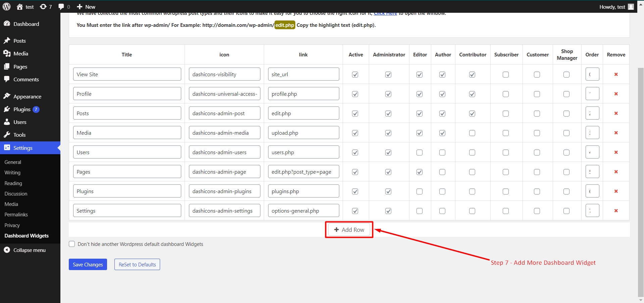The height and width of the screenshot is (303, 644).
Task: Open the Howdy, test account link
Action: click(x=616, y=7)
